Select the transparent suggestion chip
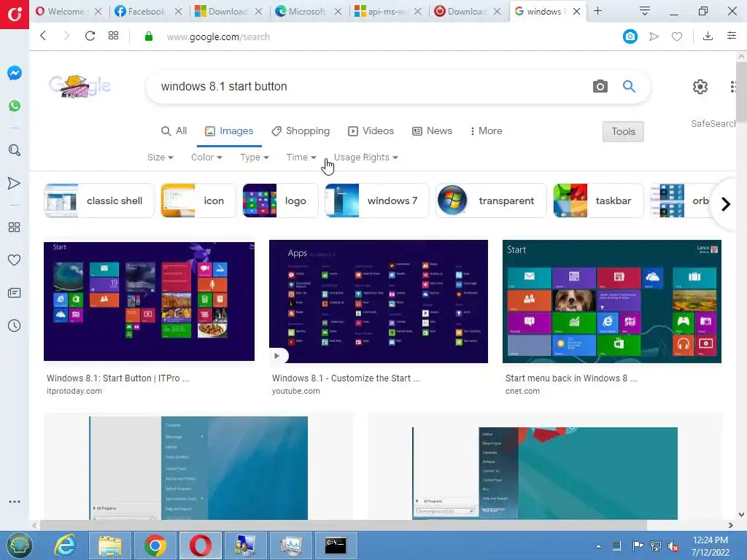Image resolution: width=747 pixels, height=560 pixels. (491, 201)
